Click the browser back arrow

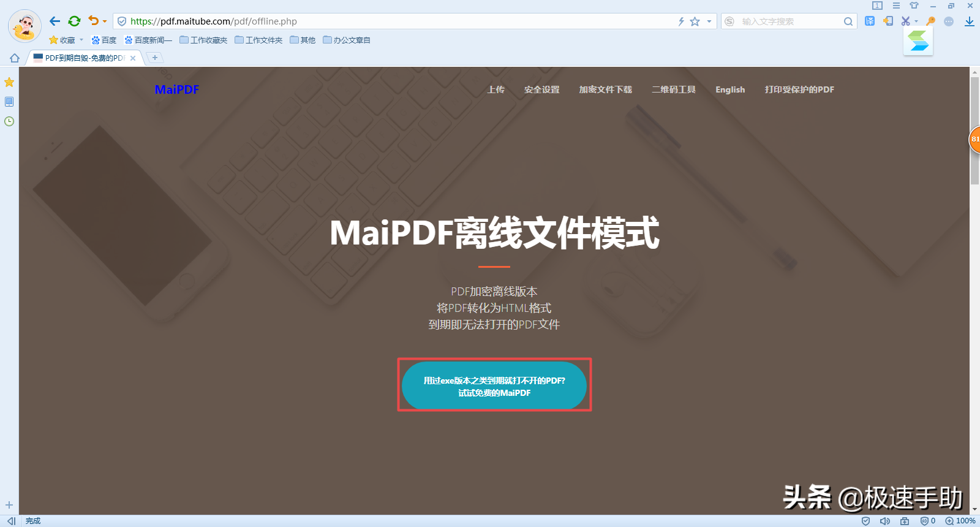click(x=55, y=21)
